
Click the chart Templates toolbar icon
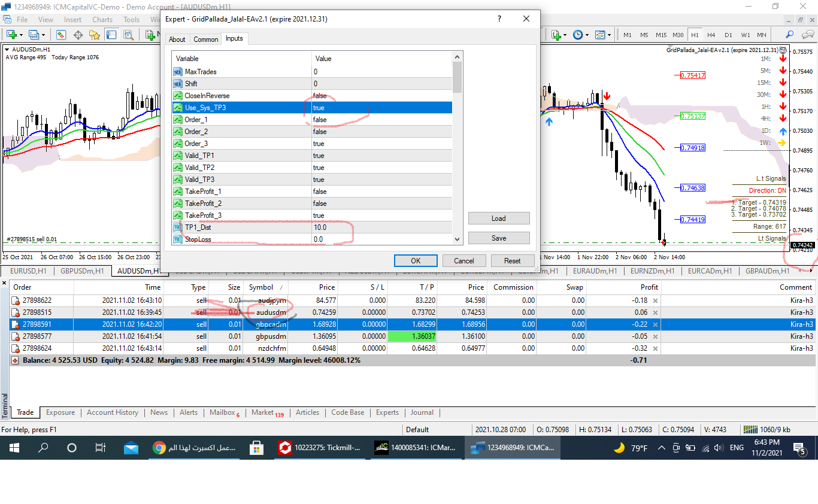(601, 35)
